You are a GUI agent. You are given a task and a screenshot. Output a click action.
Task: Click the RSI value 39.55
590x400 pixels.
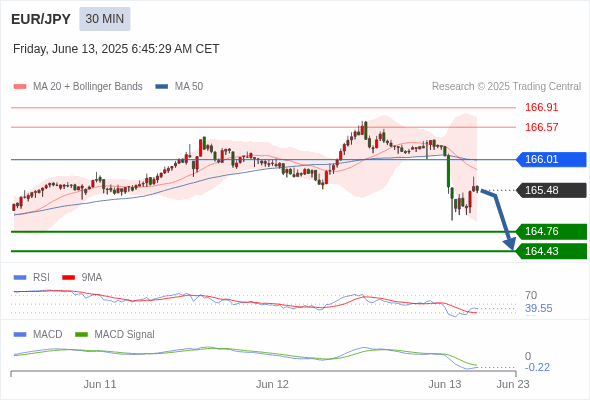point(538,308)
